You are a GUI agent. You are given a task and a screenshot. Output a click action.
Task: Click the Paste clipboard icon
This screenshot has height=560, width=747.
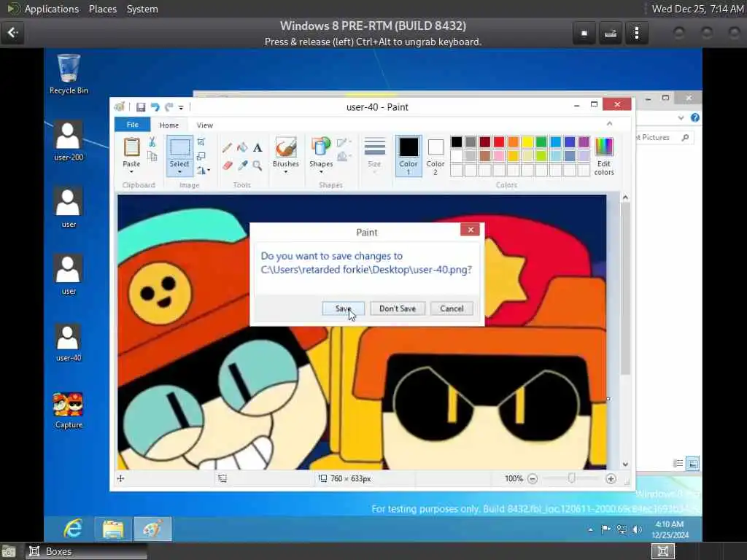click(131, 147)
